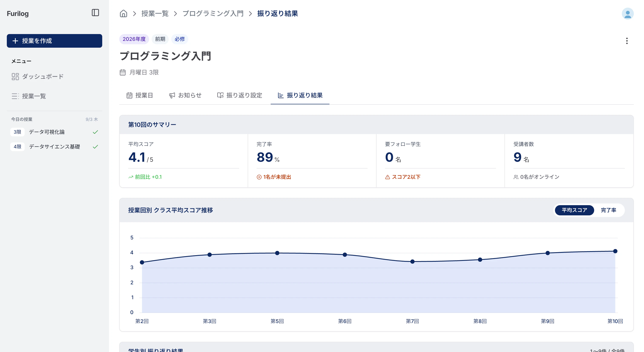The height and width of the screenshot is (352, 644).
Task: Click the 授業を作成 button
Action: (55, 41)
